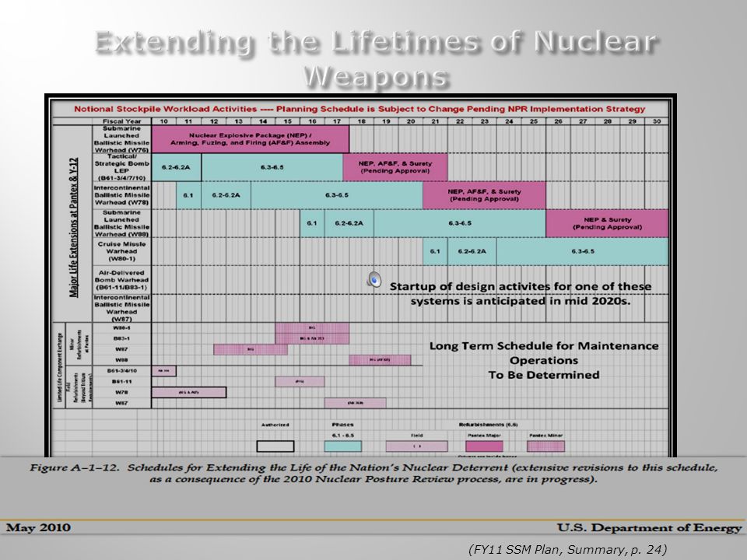This screenshot has height=560, width=747.
Task: Select the B83-1 minor refurbishment row label
Action: pyautogui.click(x=121, y=338)
